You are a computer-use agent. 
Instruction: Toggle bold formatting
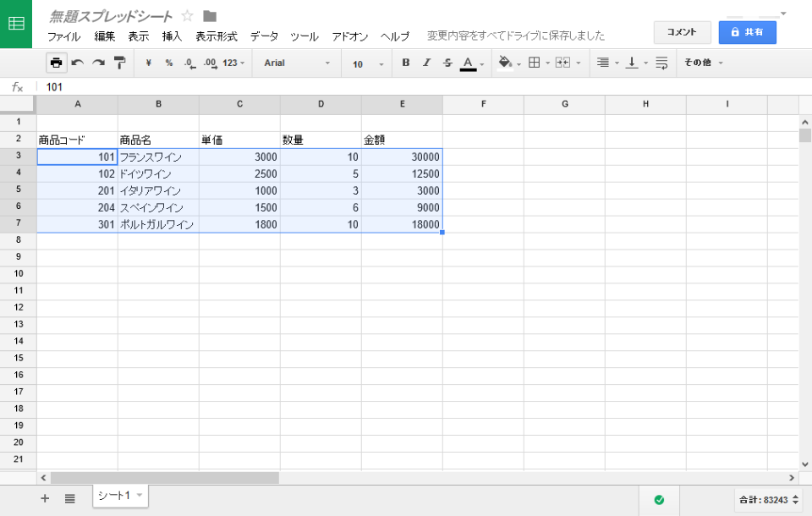(406, 63)
